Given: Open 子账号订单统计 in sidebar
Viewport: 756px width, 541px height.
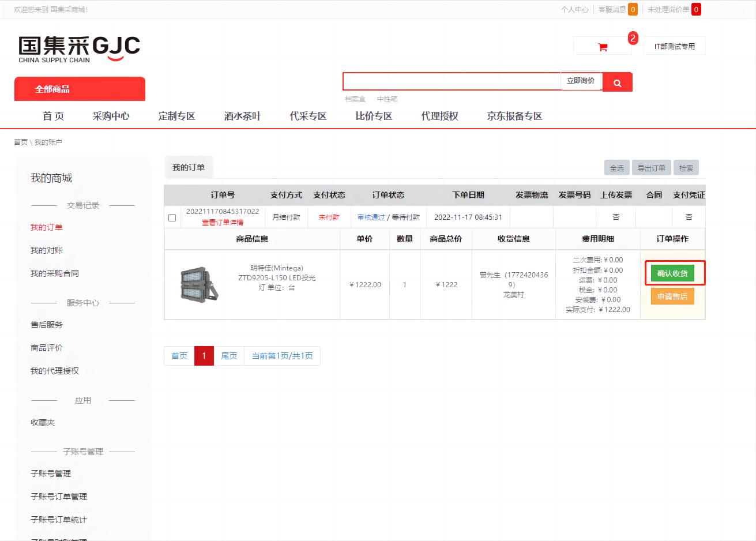Looking at the screenshot, I should [x=59, y=520].
